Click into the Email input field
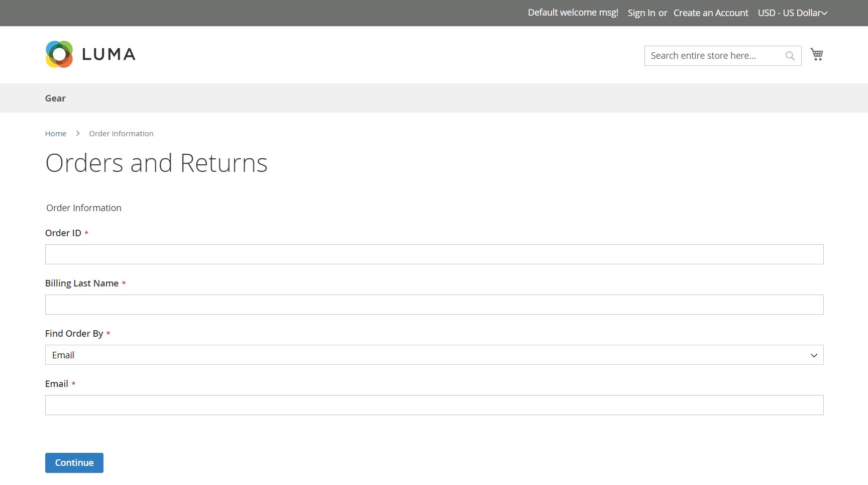 435,405
